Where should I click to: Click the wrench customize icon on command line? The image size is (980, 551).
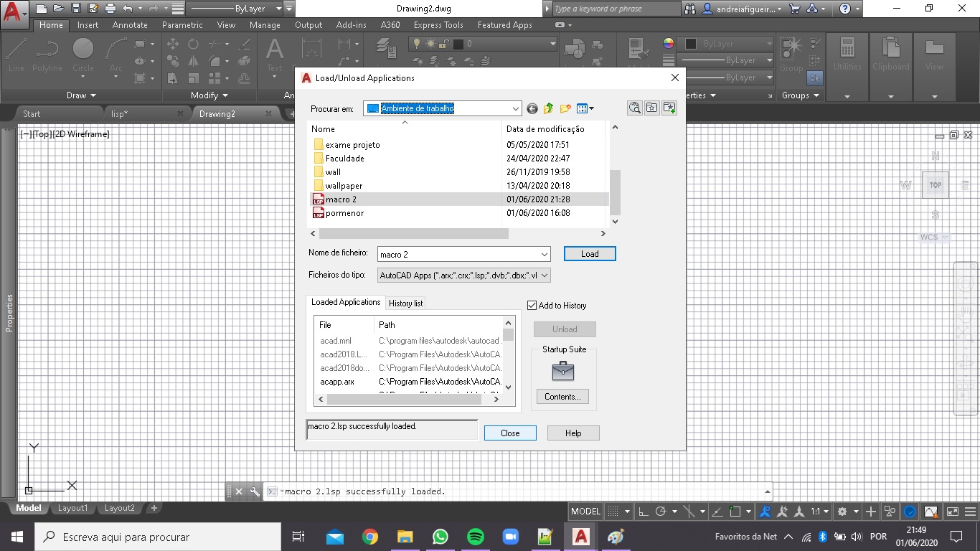[255, 491]
